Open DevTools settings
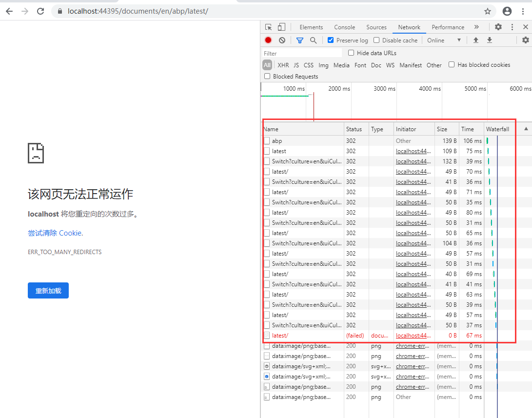 [x=498, y=27]
